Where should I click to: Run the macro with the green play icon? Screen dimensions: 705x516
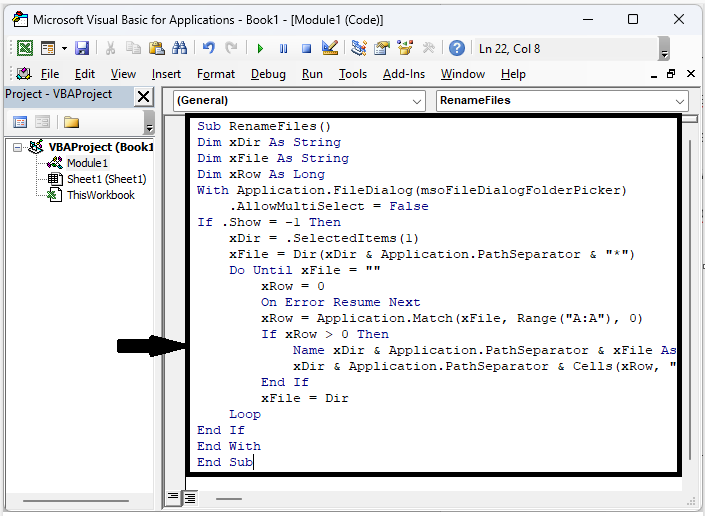tap(260, 49)
